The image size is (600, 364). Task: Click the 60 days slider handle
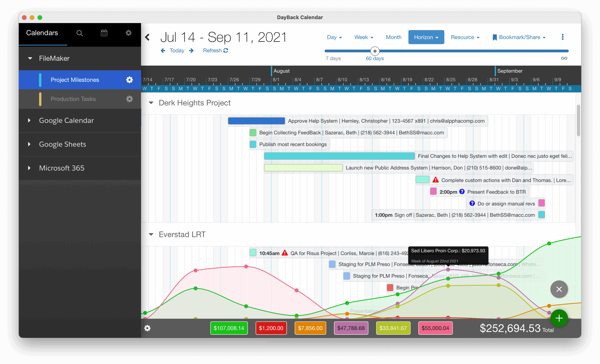pyautogui.click(x=375, y=51)
